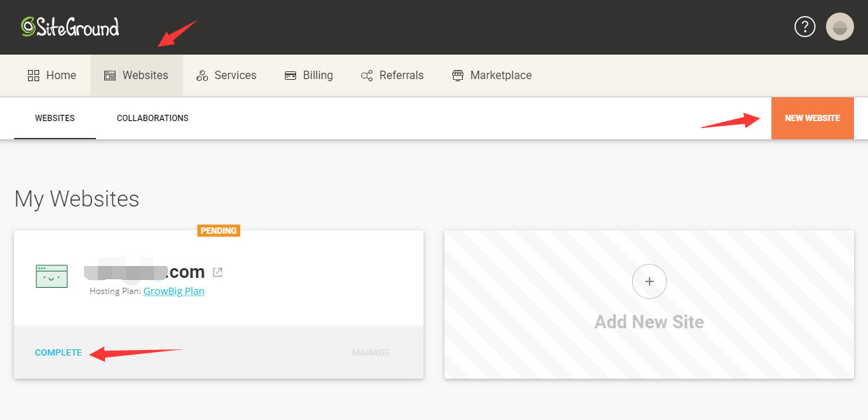The image size is (868, 420).
Task: Click the plus circle to add site
Action: pyautogui.click(x=649, y=281)
